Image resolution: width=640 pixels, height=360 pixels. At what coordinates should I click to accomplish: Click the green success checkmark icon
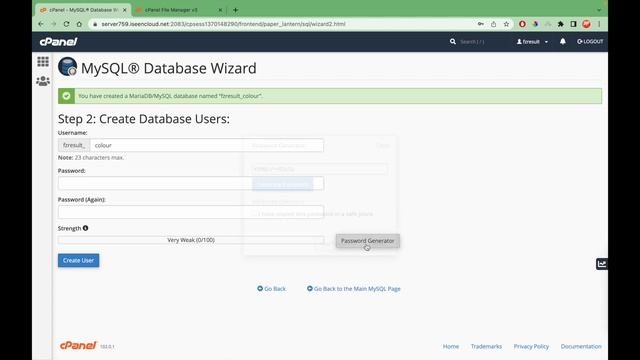pos(66,96)
